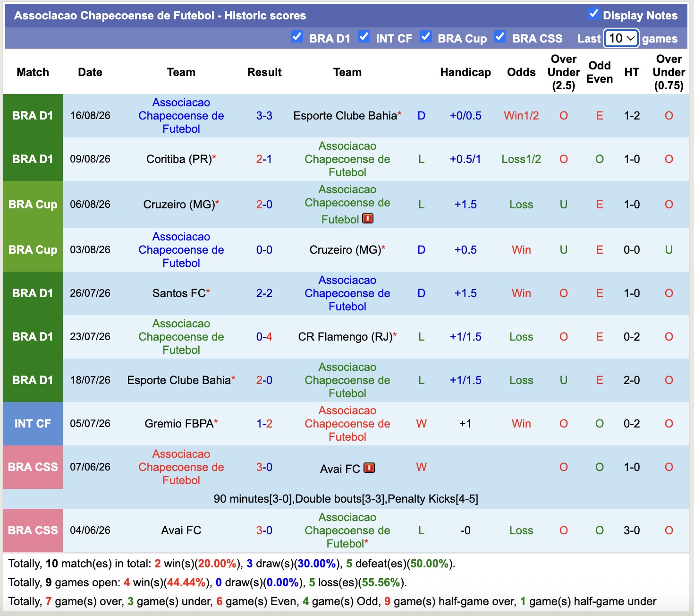The image size is (694, 616).
Task: Click the Odd Even column header
Action: (x=600, y=72)
